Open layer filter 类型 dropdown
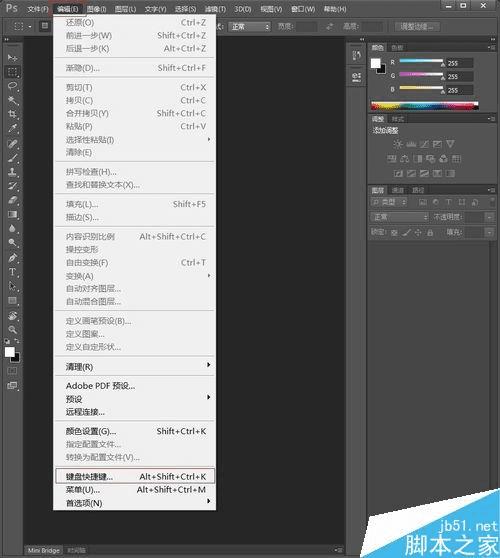 click(x=389, y=202)
